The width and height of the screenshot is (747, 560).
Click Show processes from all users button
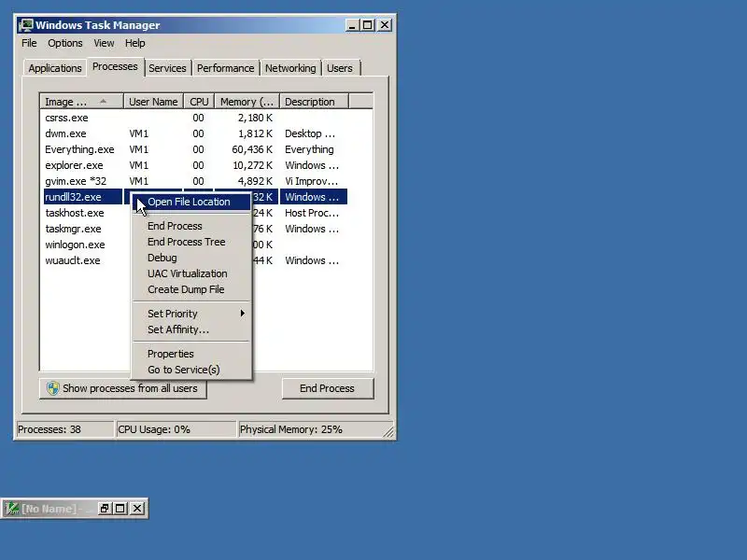point(123,388)
